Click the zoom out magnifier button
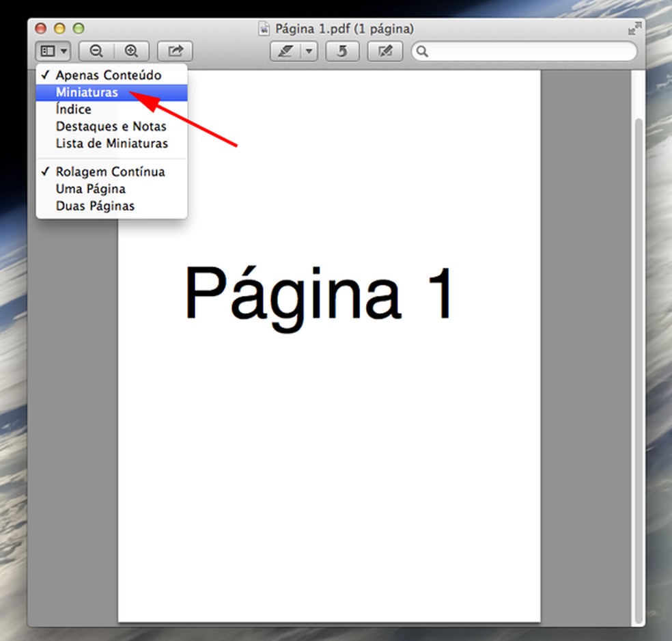Screen dimensions: 672x641 pyautogui.click(x=96, y=51)
